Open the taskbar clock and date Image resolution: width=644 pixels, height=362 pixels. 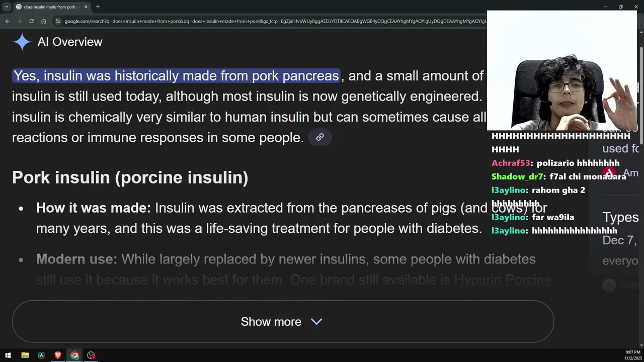click(x=632, y=355)
